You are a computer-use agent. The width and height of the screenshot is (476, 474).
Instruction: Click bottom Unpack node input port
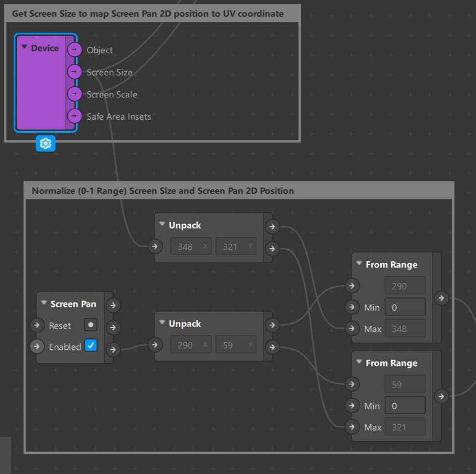pyautogui.click(x=155, y=345)
